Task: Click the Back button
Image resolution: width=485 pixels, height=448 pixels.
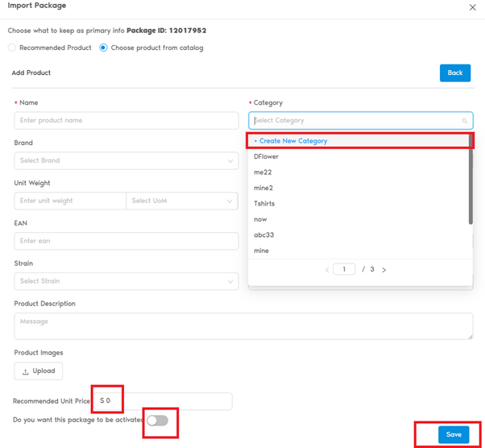Action: [x=455, y=73]
